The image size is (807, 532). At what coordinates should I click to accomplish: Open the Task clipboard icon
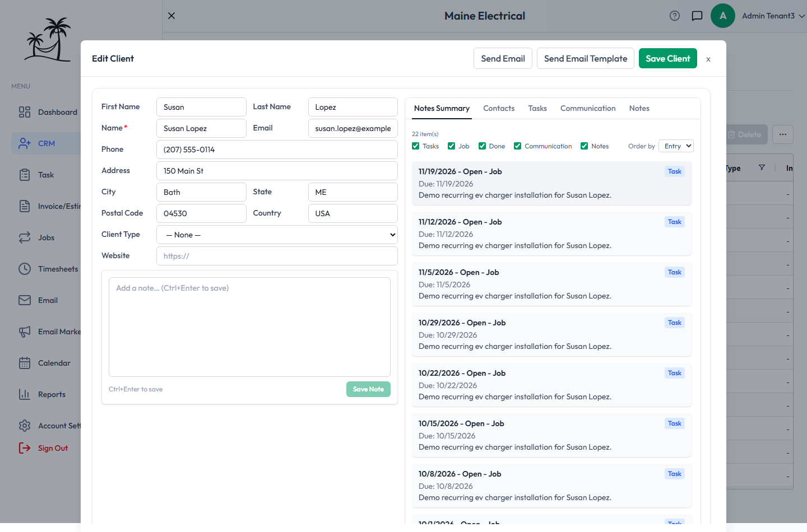25,175
